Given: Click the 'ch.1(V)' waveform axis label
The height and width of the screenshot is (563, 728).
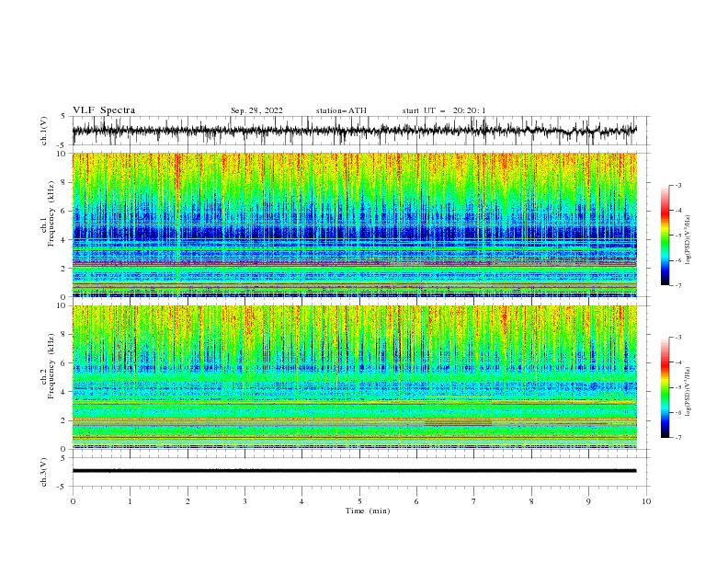Looking at the screenshot, I should click(x=44, y=131).
